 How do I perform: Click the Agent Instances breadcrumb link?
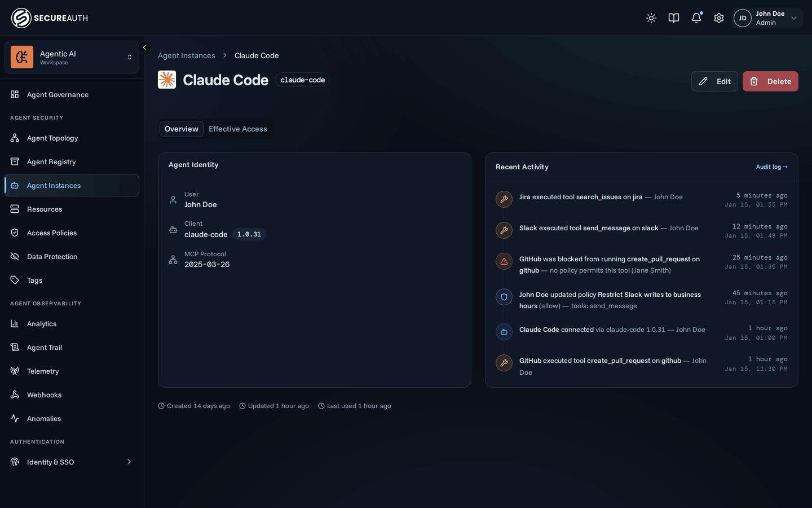click(x=187, y=55)
